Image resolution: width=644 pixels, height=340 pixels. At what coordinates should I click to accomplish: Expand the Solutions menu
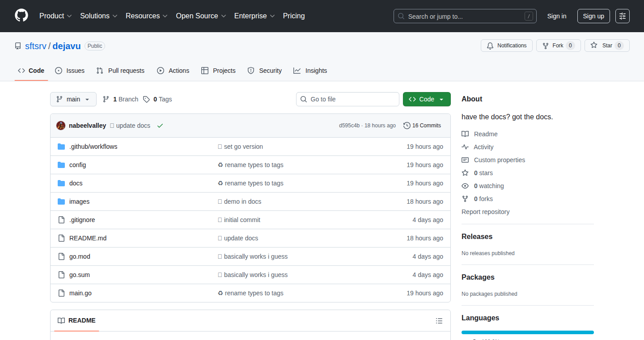99,16
